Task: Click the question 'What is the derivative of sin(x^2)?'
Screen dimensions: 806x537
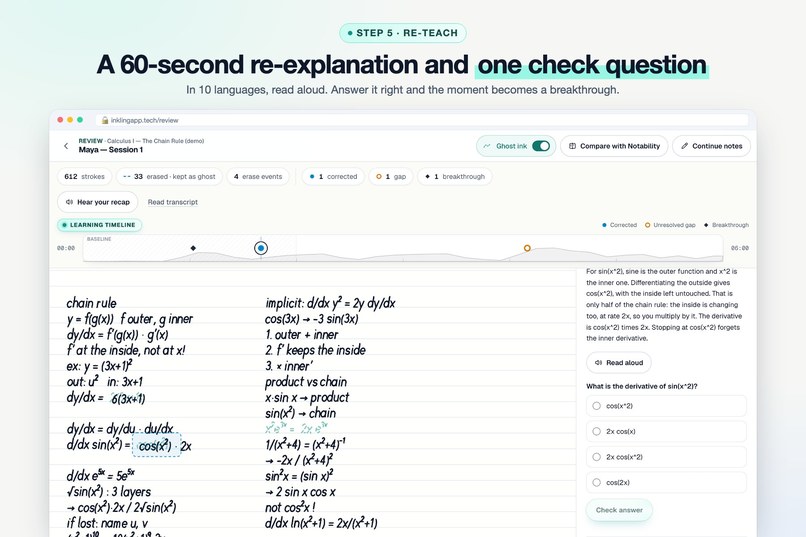Action: click(642, 386)
